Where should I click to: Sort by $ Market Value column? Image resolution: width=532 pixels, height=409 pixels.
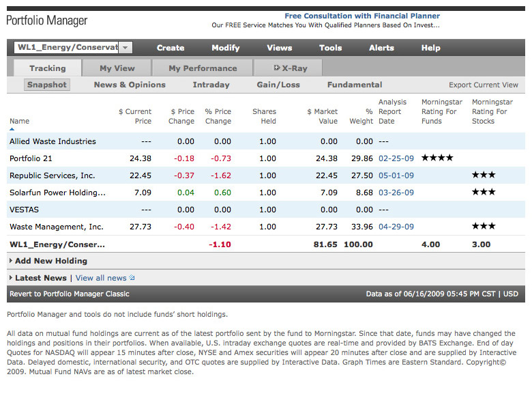coord(323,117)
